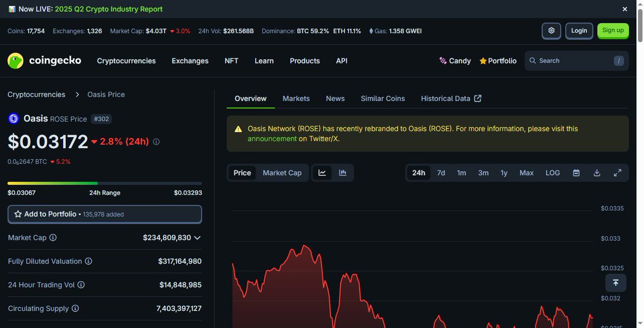Dismiss the Now LIVE banner with X
The width and height of the screenshot is (644, 328).
(x=625, y=9)
